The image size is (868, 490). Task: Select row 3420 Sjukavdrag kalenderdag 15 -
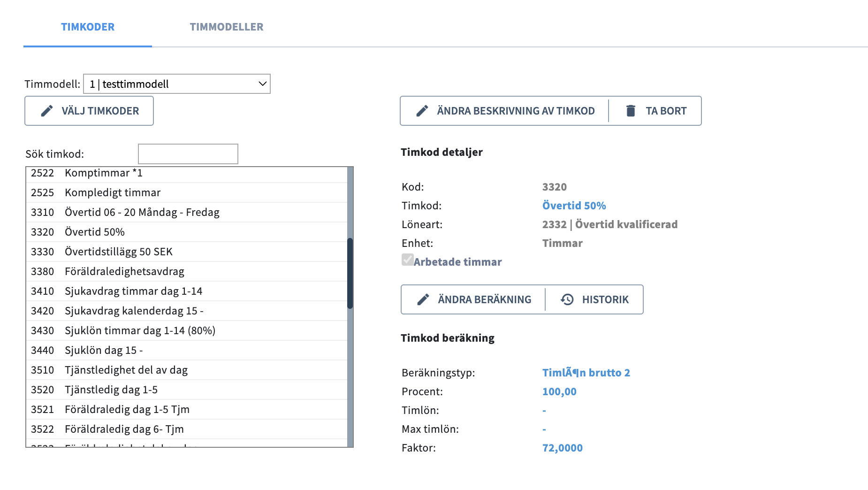click(x=187, y=311)
